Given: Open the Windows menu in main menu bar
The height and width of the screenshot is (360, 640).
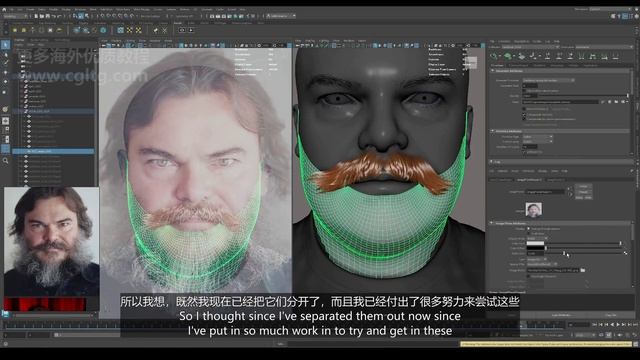Looking at the screenshot, I should 80,9.
